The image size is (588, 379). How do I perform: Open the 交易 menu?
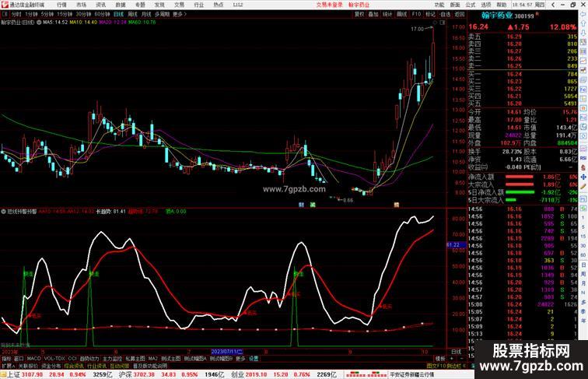click(x=179, y=5)
